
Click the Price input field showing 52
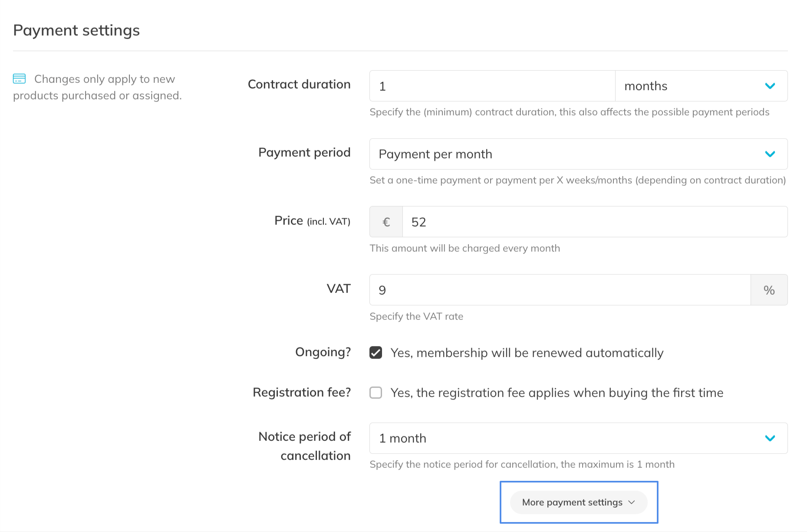(x=595, y=222)
